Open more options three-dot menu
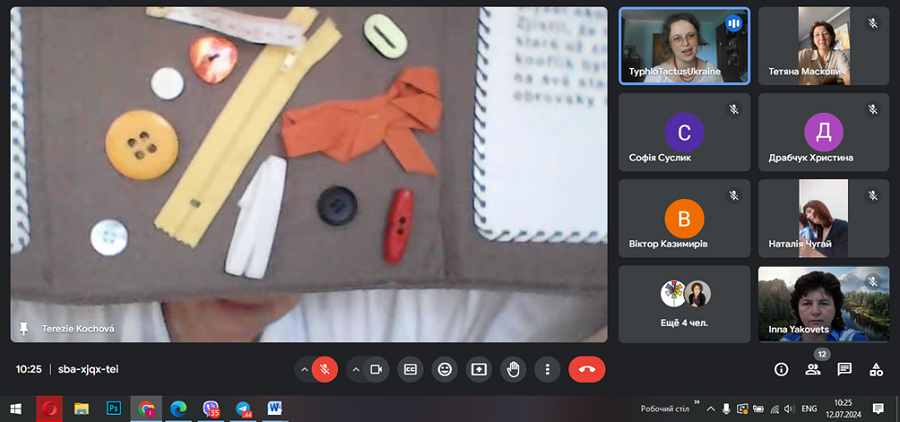The height and width of the screenshot is (422, 900). [x=548, y=370]
